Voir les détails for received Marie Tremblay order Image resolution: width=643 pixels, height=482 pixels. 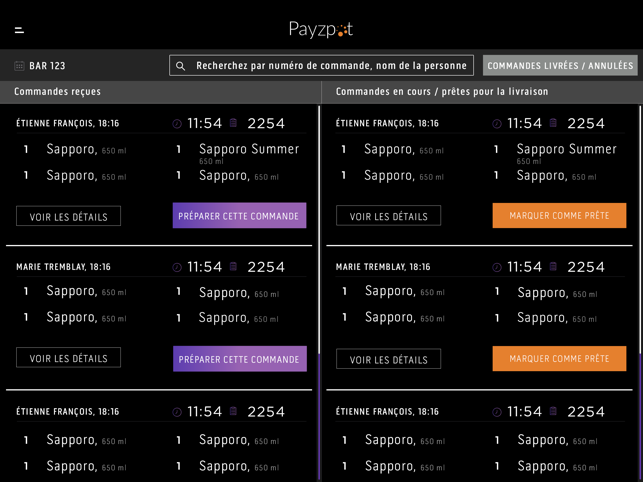click(68, 358)
